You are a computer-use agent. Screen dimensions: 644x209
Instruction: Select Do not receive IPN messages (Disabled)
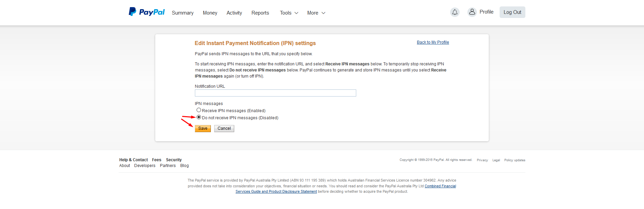point(199,117)
